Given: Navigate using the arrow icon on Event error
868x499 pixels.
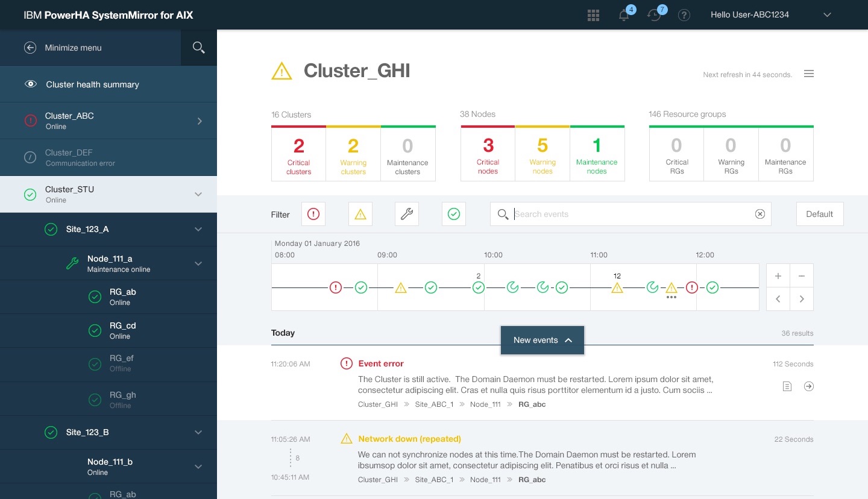Looking at the screenshot, I should [x=808, y=386].
